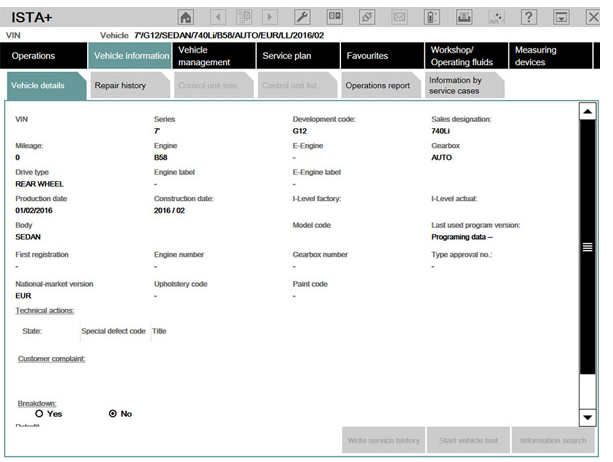Click the envelope feedback icon
This screenshot has width=613, height=462.
tap(399, 17)
